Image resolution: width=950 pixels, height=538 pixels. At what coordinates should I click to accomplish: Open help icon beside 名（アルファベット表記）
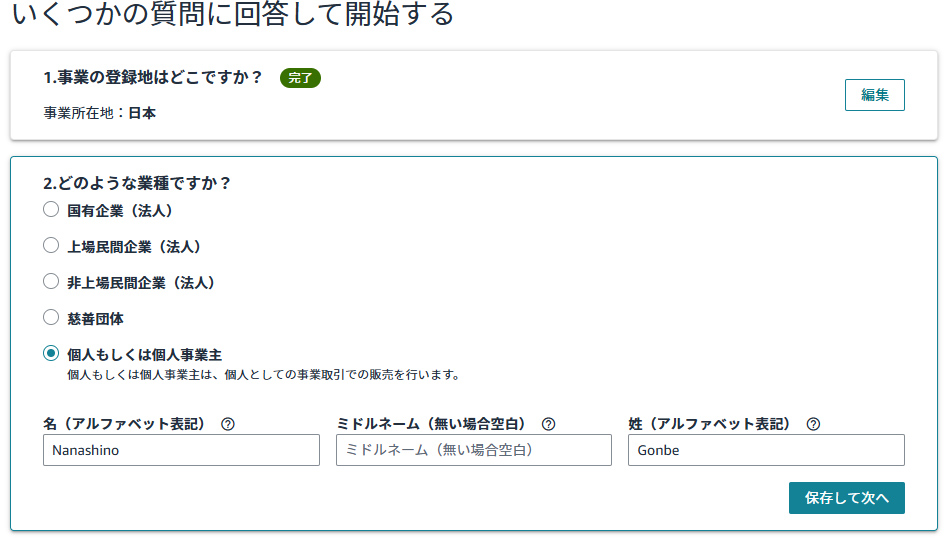(x=228, y=424)
